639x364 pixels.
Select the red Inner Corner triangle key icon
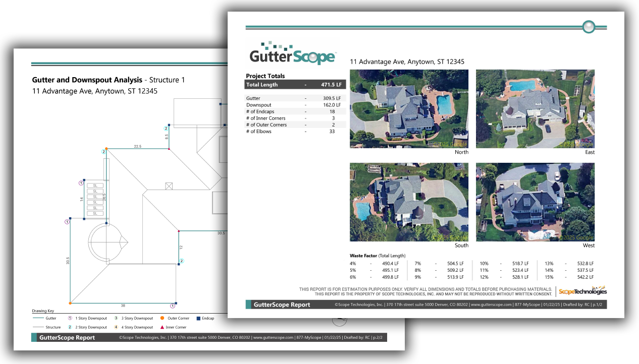tap(163, 327)
